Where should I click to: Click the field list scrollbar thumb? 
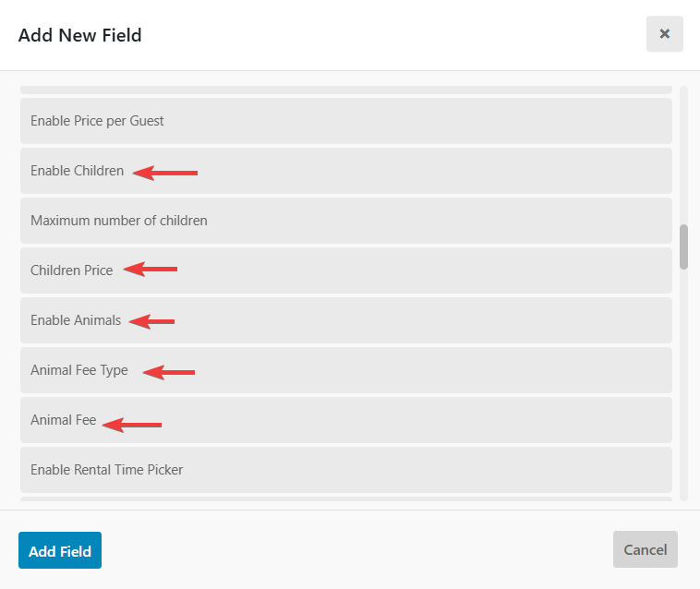coord(683,246)
